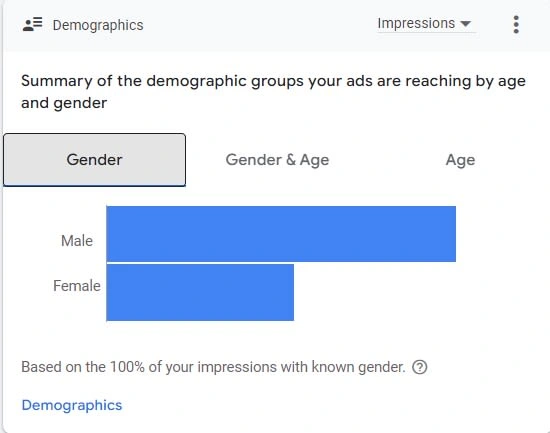Image resolution: width=550 pixels, height=433 pixels.
Task: Click the summary description text
Action: (x=273, y=92)
